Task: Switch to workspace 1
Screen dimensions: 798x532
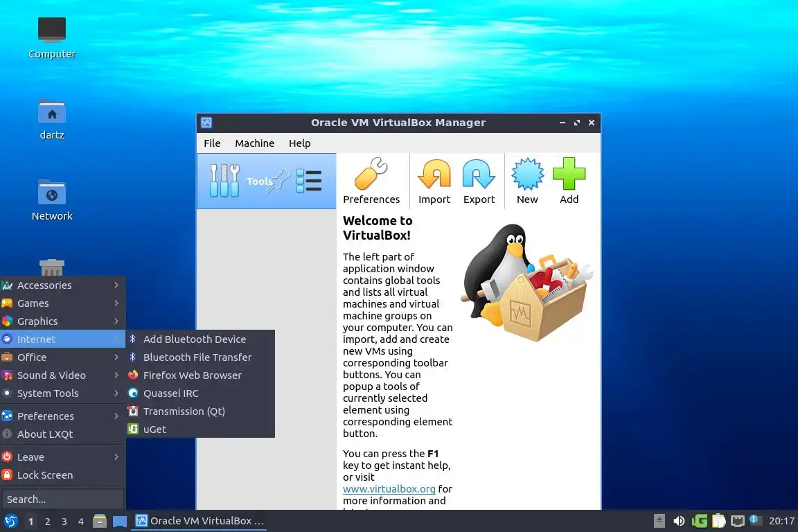Action: (x=30, y=522)
